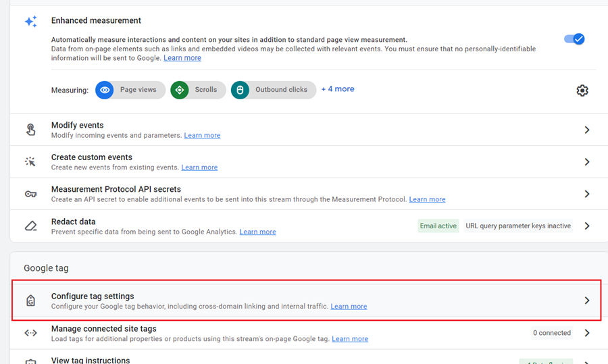Image resolution: width=608 pixels, height=364 pixels.
Task: Click the Page views eye icon
Action: click(x=105, y=90)
